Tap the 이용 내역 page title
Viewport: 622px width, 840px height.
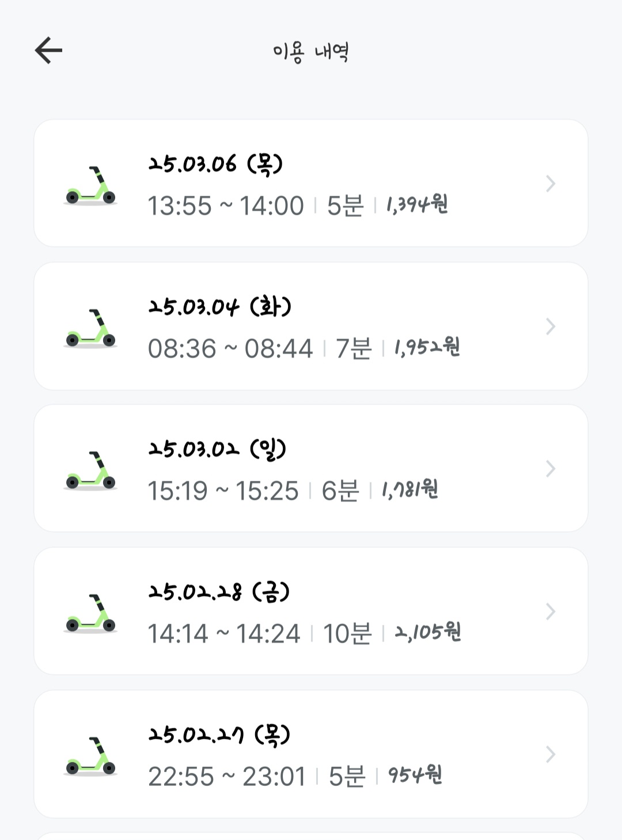[x=311, y=52]
